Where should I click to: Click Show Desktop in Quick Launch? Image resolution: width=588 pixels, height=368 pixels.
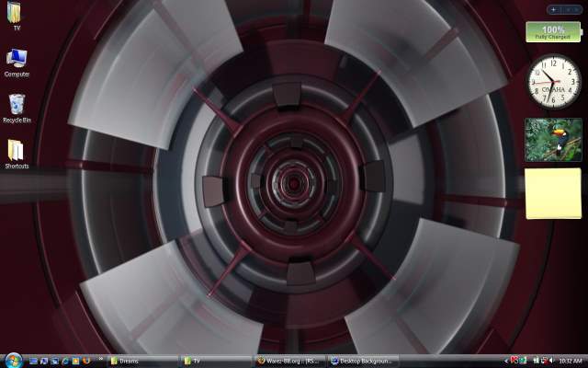(33, 361)
